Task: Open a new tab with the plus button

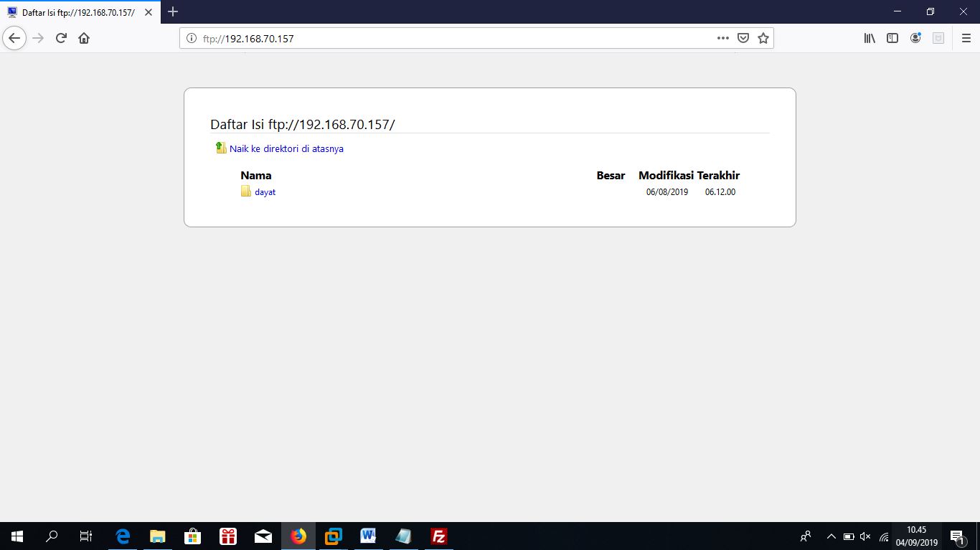Action: [172, 11]
